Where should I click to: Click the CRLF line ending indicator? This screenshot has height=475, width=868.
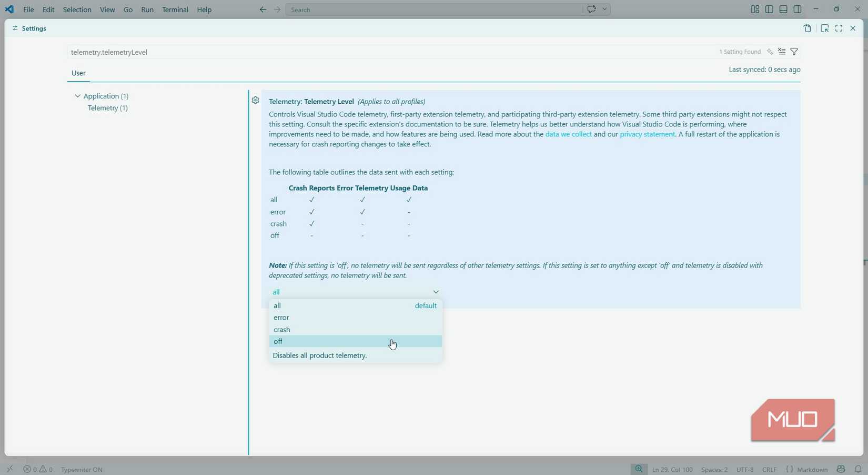[769, 469]
